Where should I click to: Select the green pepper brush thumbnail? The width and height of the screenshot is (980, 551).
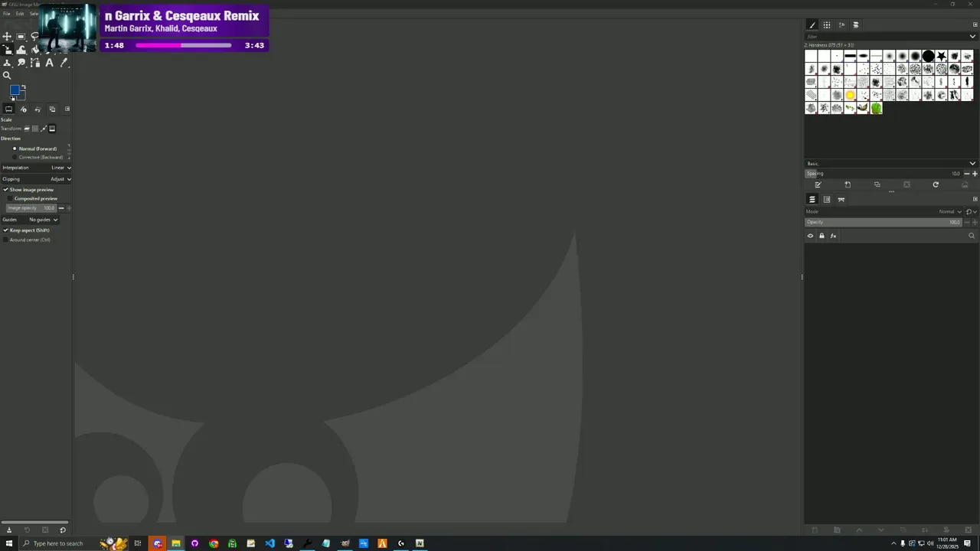(877, 108)
